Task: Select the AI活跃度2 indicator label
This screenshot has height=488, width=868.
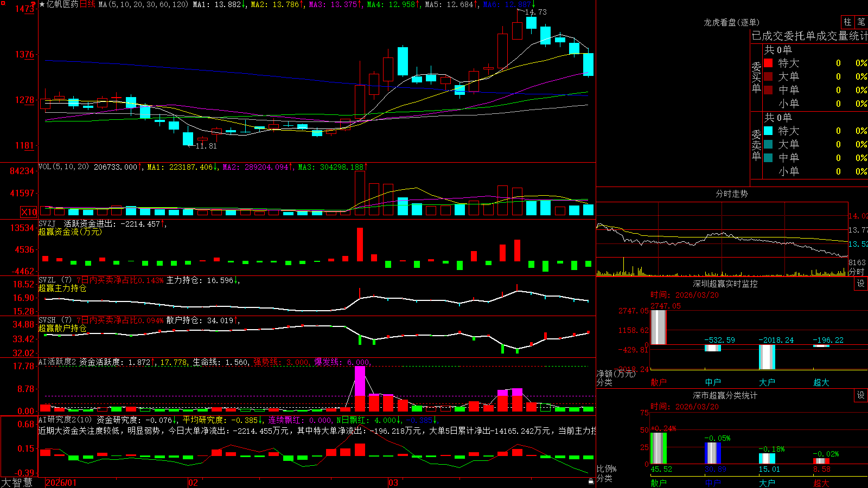Action: point(58,362)
